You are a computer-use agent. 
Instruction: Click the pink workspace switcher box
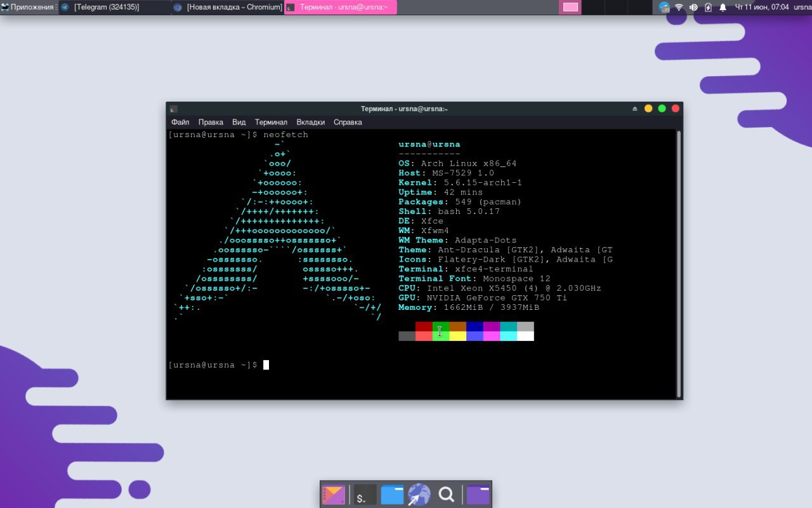tap(571, 7)
